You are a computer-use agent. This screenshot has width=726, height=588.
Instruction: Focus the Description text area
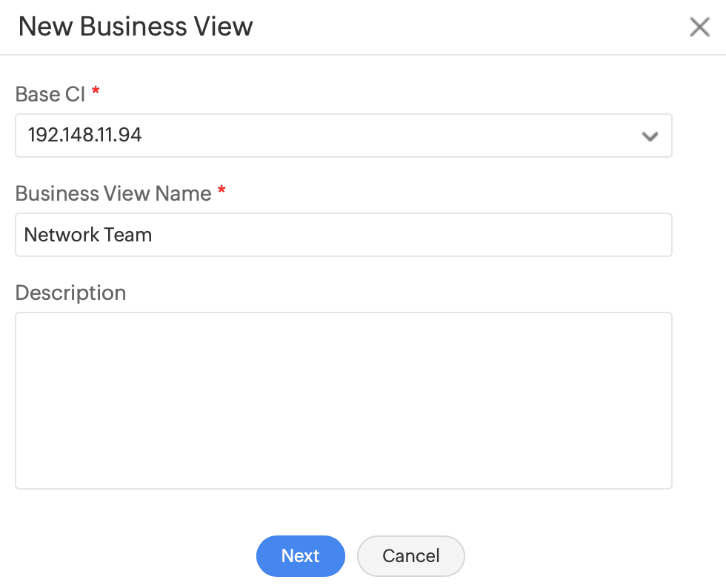coord(343,400)
